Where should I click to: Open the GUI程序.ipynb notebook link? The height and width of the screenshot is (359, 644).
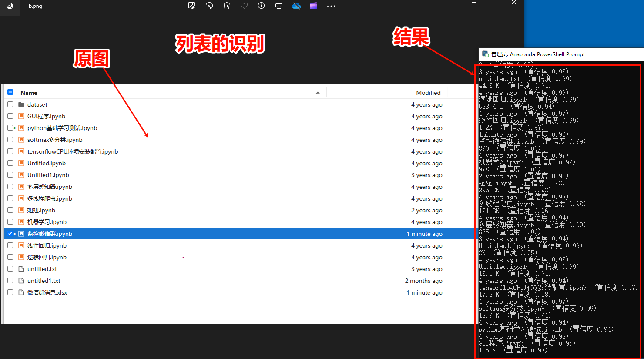[46, 116]
